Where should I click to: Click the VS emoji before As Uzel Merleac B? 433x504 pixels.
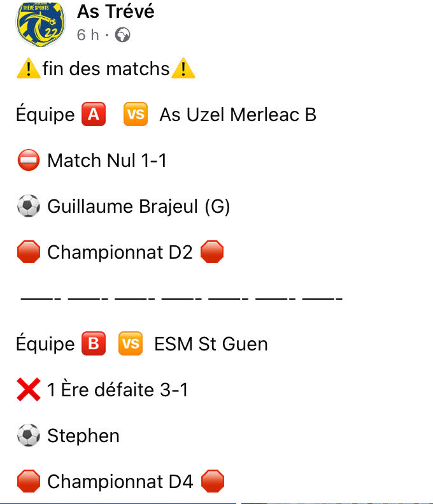click(135, 115)
